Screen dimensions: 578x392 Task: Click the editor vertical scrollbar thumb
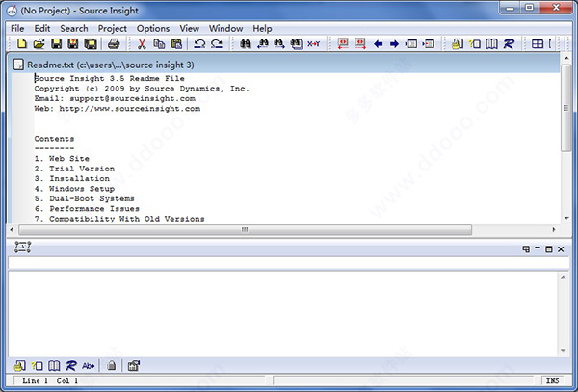565,108
